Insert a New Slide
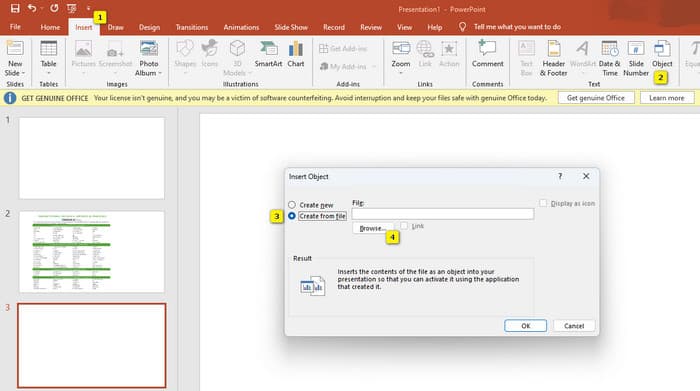This screenshot has width=700, height=391. [15, 58]
